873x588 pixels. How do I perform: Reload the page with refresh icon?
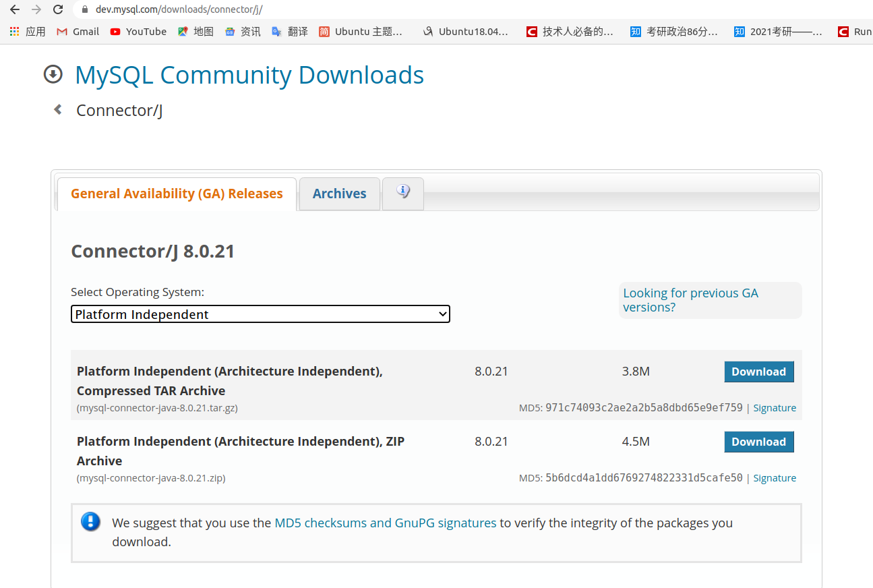point(58,9)
